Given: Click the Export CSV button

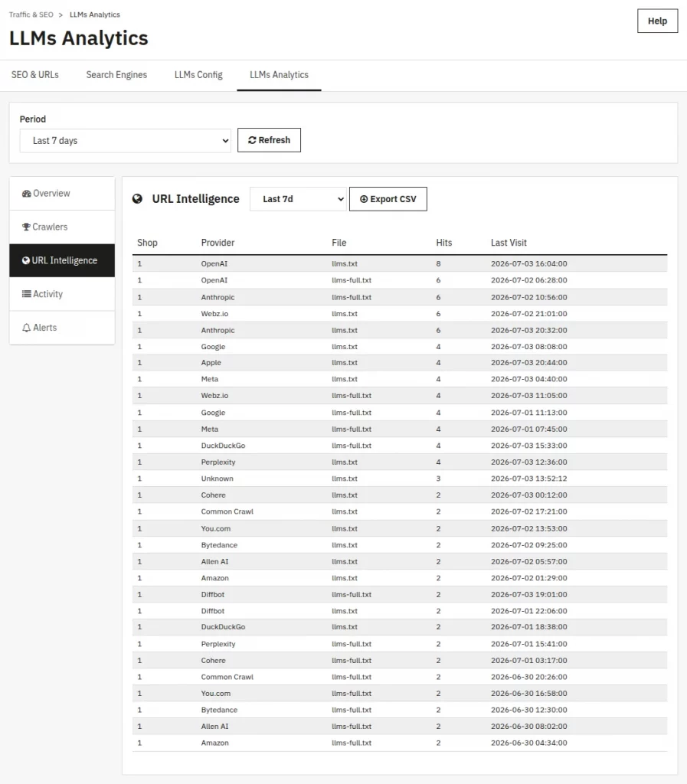Looking at the screenshot, I should (x=388, y=199).
